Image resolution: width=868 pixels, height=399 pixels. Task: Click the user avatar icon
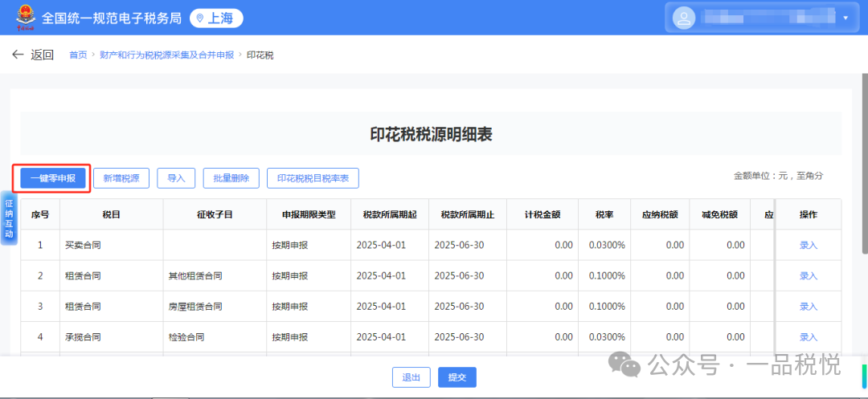(x=684, y=18)
